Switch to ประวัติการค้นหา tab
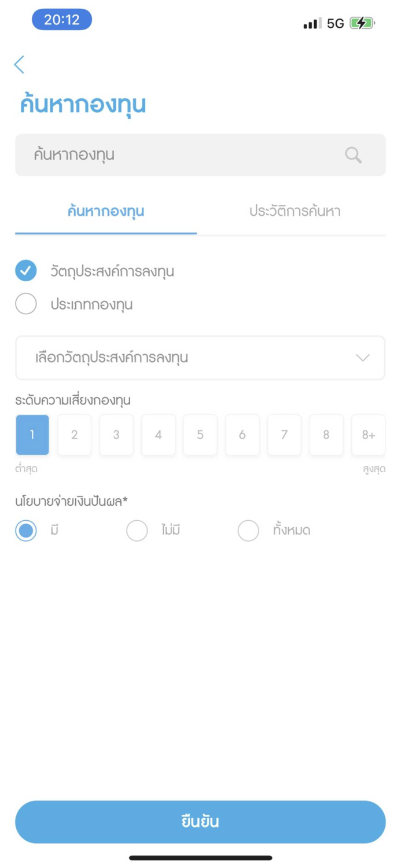Image resolution: width=401 pixels, height=868 pixels. click(x=295, y=211)
